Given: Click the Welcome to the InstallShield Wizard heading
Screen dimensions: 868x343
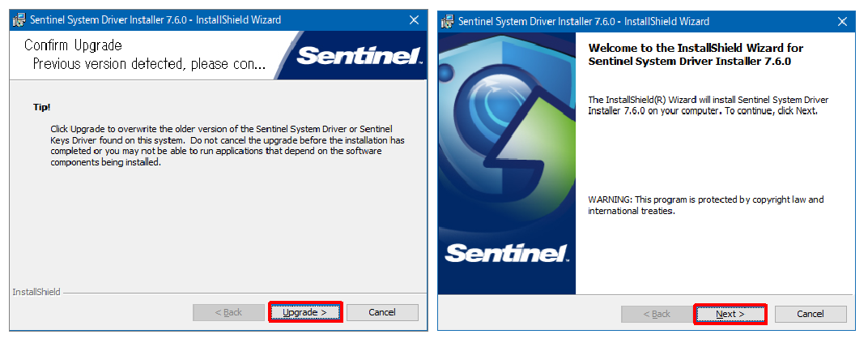Looking at the screenshot, I should (696, 54).
